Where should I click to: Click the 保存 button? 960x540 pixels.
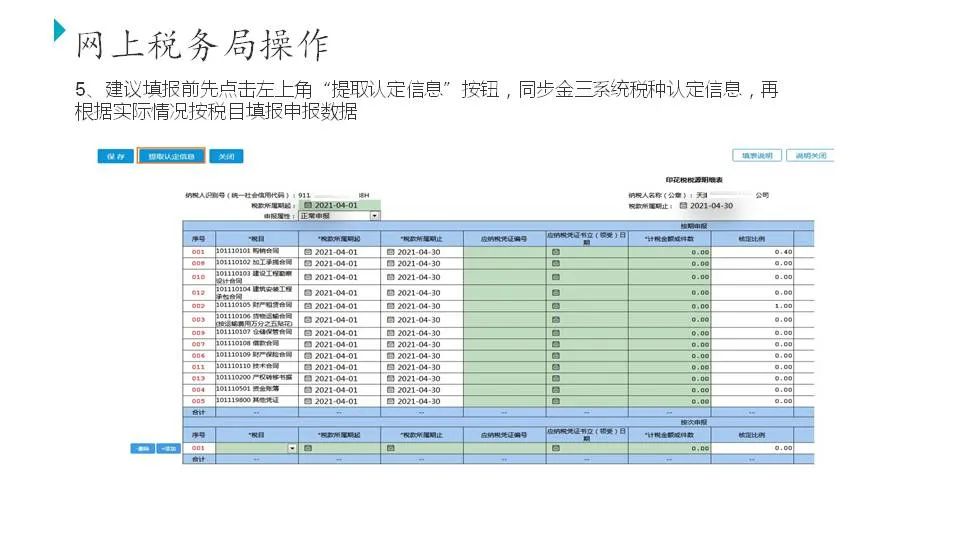click(115, 157)
